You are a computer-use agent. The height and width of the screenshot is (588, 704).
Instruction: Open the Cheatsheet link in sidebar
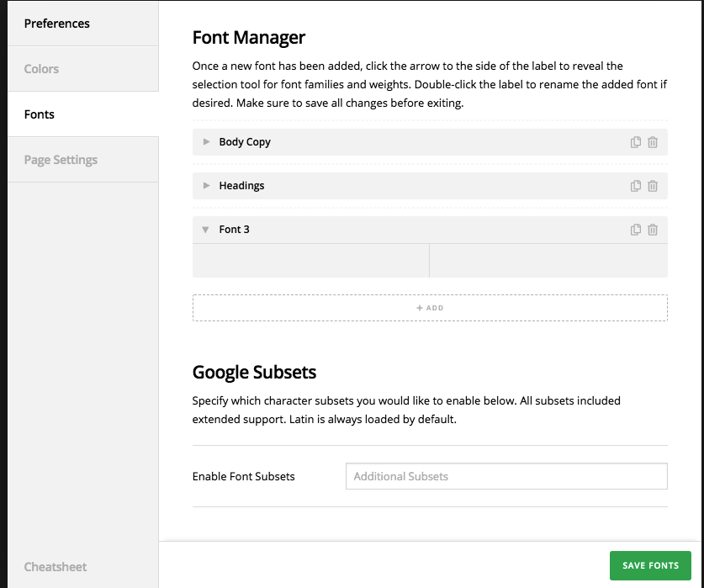click(x=56, y=567)
